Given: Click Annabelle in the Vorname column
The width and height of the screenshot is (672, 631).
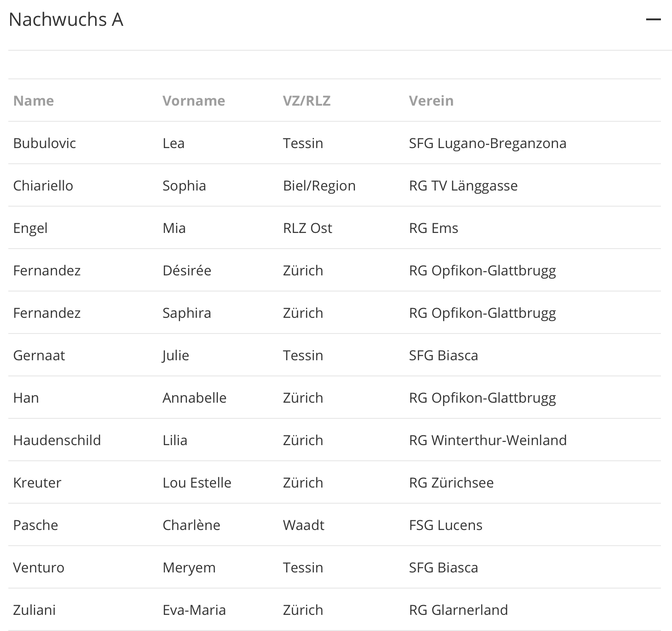Looking at the screenshot, I should point(195,398).
